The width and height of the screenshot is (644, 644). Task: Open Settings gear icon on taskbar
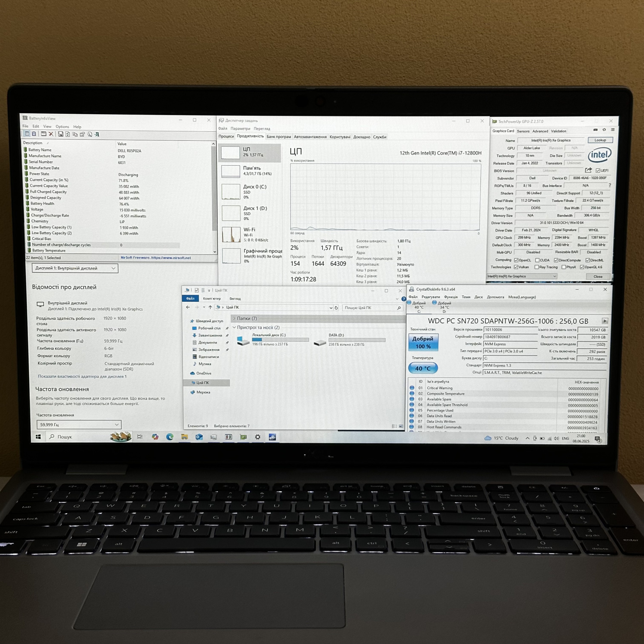258,437
